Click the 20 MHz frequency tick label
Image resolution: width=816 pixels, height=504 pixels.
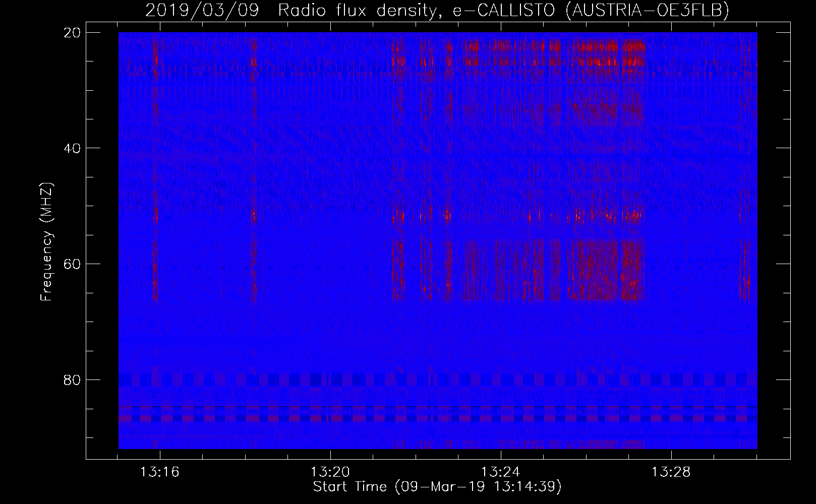click(x=73, y=32)
